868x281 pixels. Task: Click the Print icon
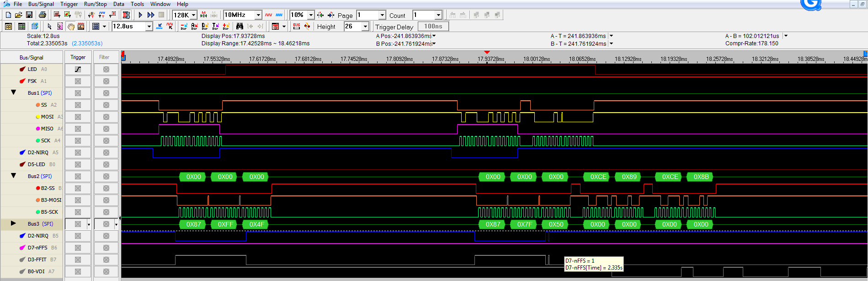(43, 15)
